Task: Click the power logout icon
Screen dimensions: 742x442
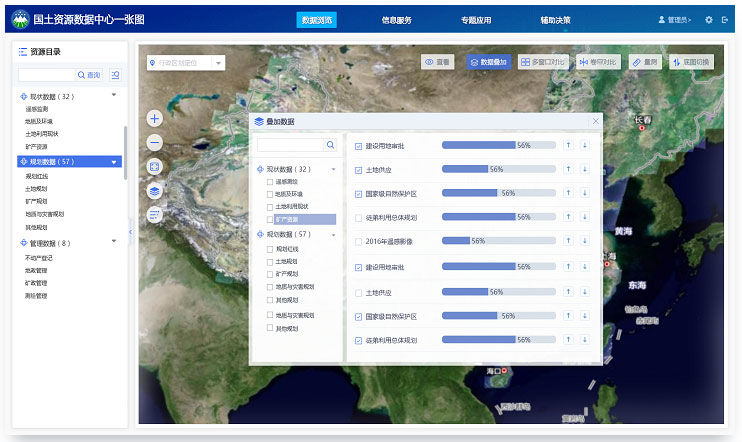Action: 724,20
